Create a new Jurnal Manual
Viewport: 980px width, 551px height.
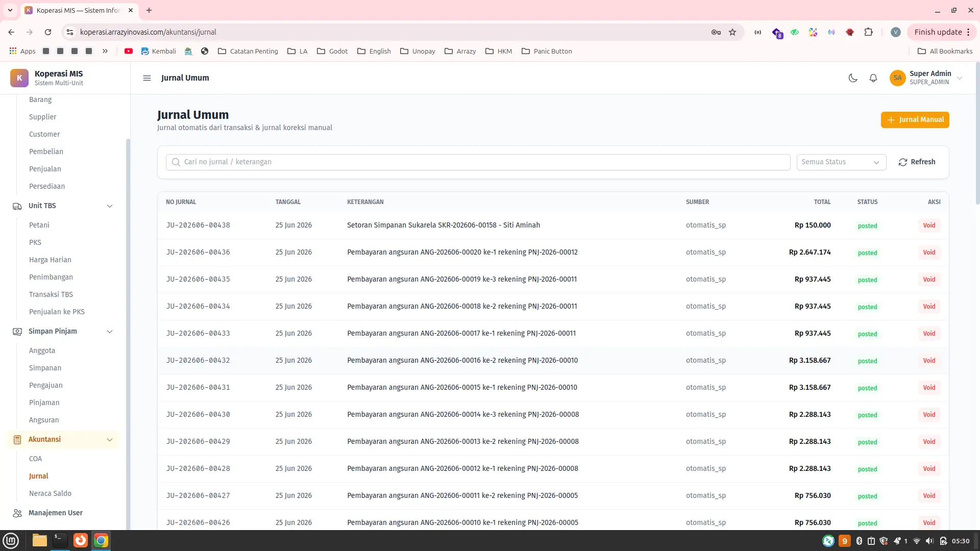pyautogui.click(x=915, y=120)
